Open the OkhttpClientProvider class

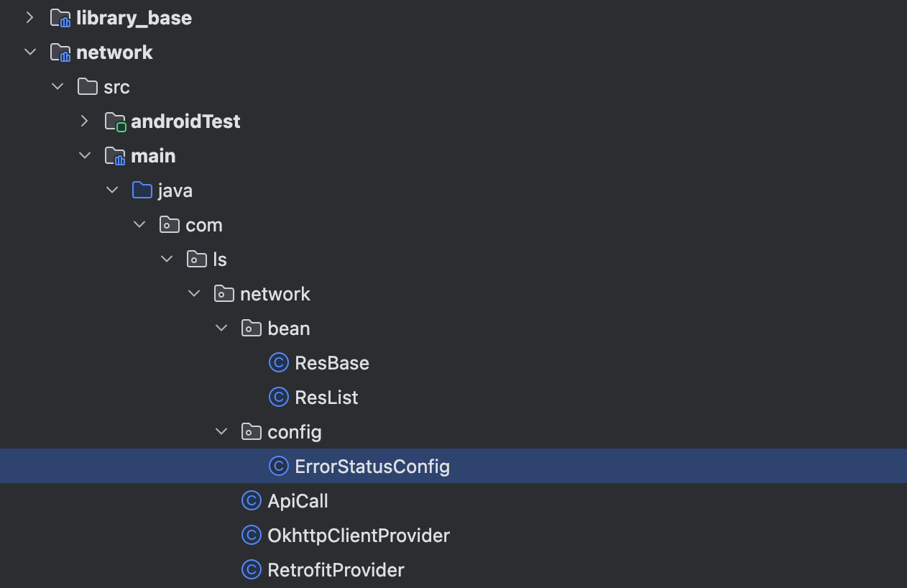[359, 536]
